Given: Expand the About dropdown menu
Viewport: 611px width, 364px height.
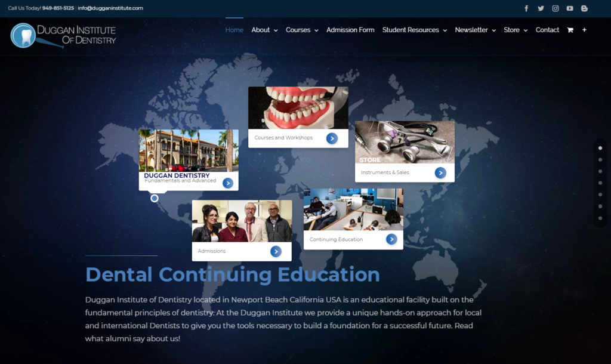Looking at the screenshot, I should pyautogui.click(x=264, y=30).
